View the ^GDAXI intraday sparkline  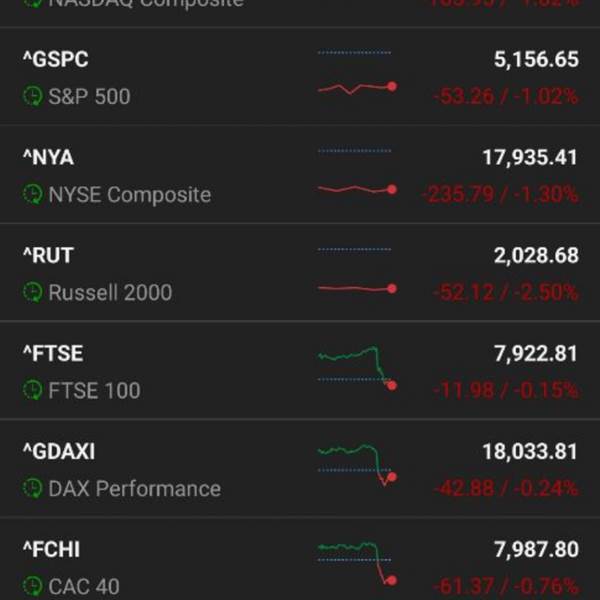point(357,465)
